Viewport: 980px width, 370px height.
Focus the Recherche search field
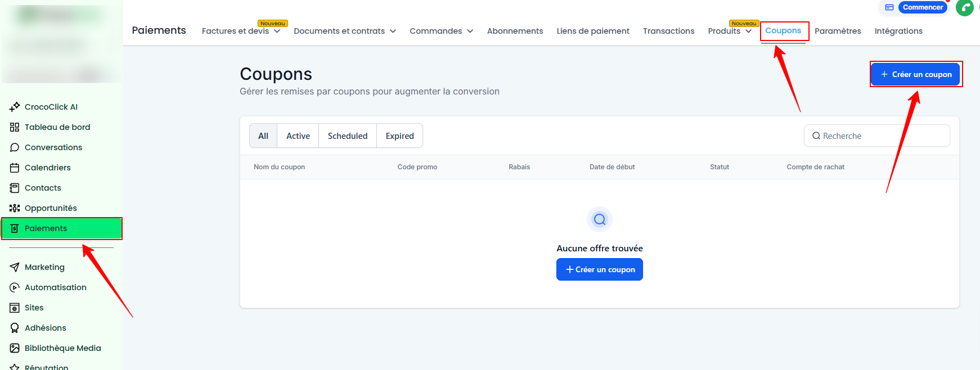coord(877,136)
